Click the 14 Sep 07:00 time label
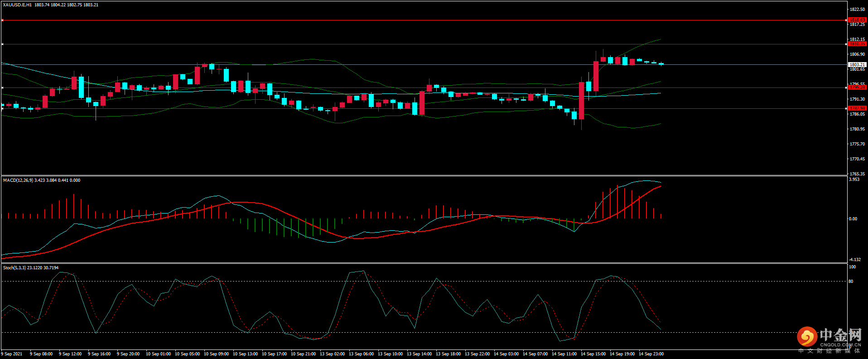 (x=535, y=354)
